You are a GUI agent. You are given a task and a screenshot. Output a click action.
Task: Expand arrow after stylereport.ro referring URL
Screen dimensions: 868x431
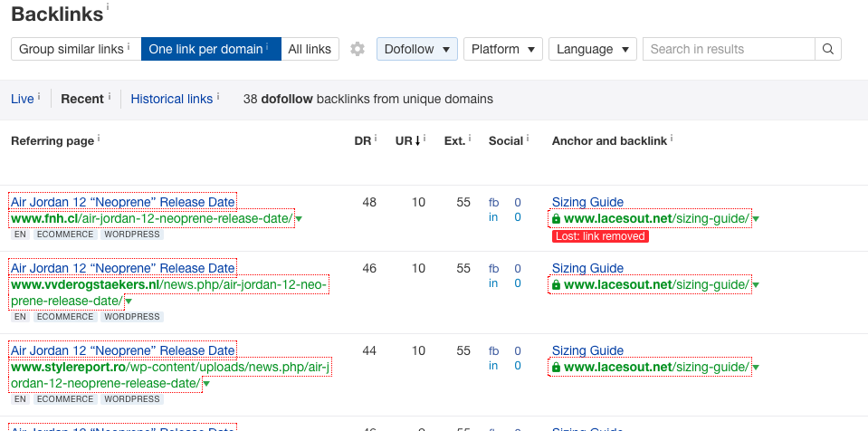point(206,384)
